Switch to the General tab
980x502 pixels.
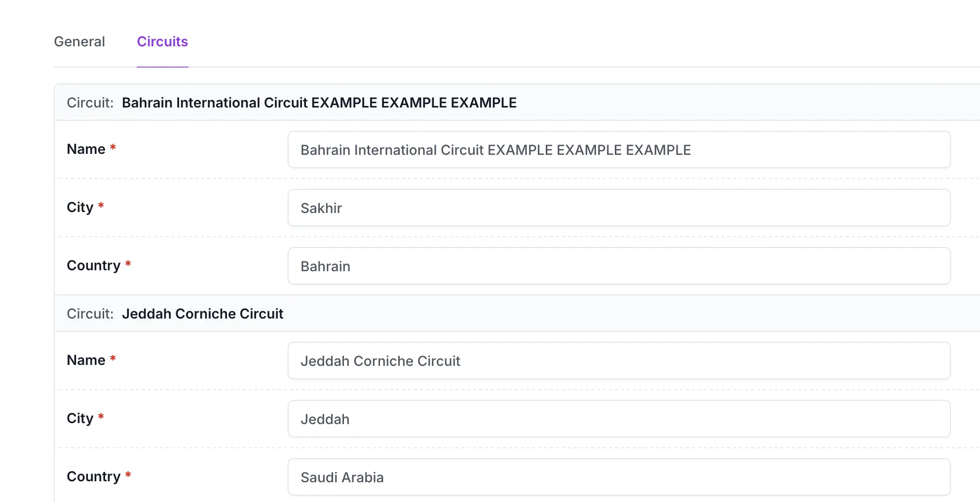79,41
